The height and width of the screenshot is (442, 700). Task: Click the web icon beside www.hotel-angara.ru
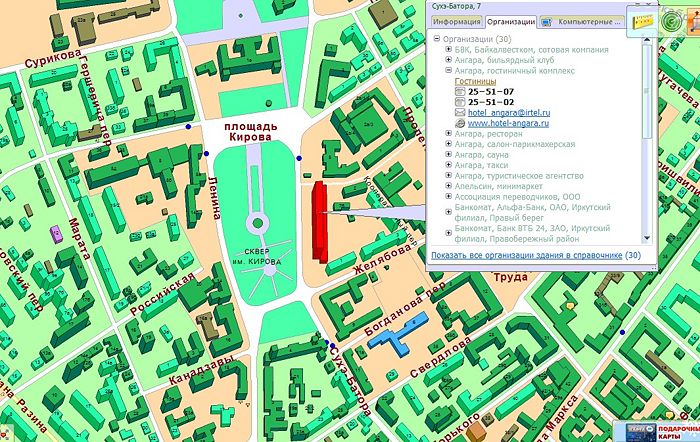tap(460, 122)
